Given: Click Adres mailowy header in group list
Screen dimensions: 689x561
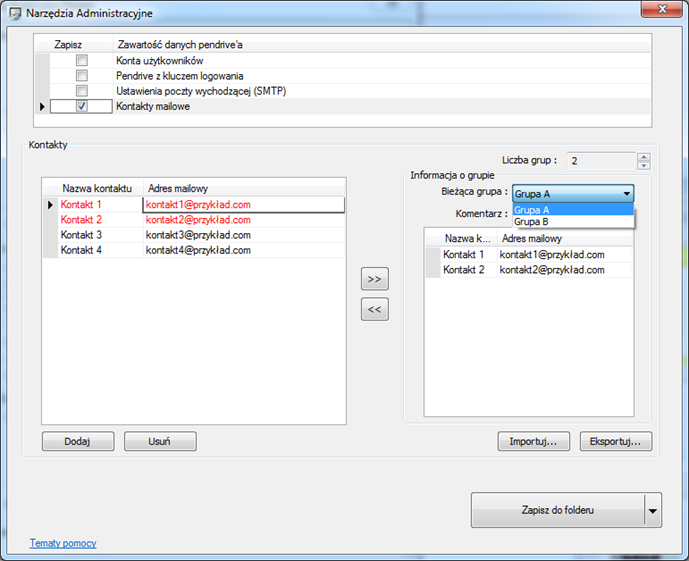Looking at the screenshot, I should (x=532, y=239).
